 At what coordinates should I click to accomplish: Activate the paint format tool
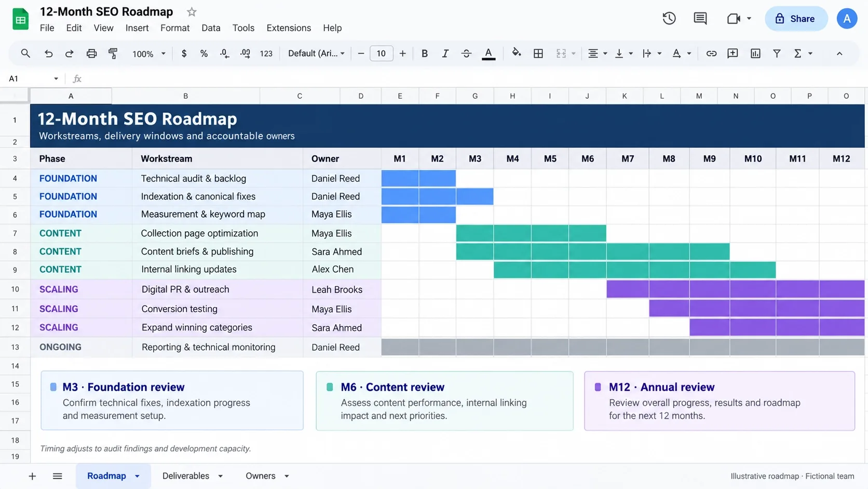coord(113,54)
